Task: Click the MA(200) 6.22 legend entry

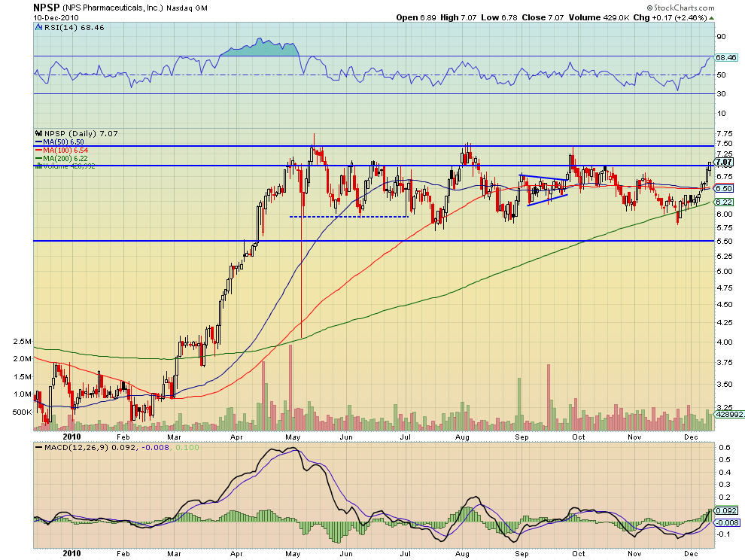Action: [x=62, y=158]
